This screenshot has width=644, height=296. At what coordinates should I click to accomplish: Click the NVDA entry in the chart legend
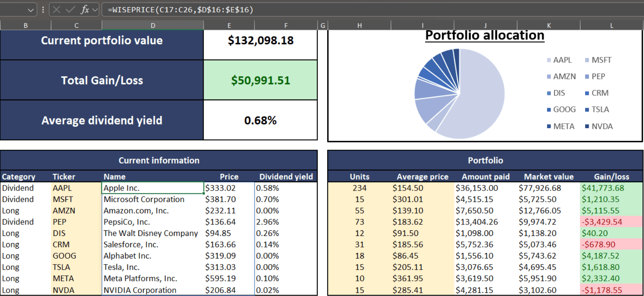coord(599,127)
